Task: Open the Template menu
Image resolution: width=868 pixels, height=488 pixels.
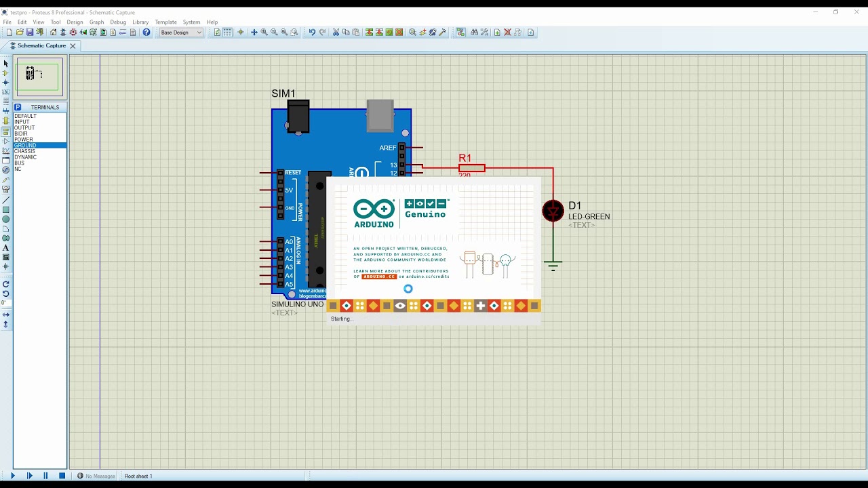Action: pyautogui.click(x=165, y=22)
